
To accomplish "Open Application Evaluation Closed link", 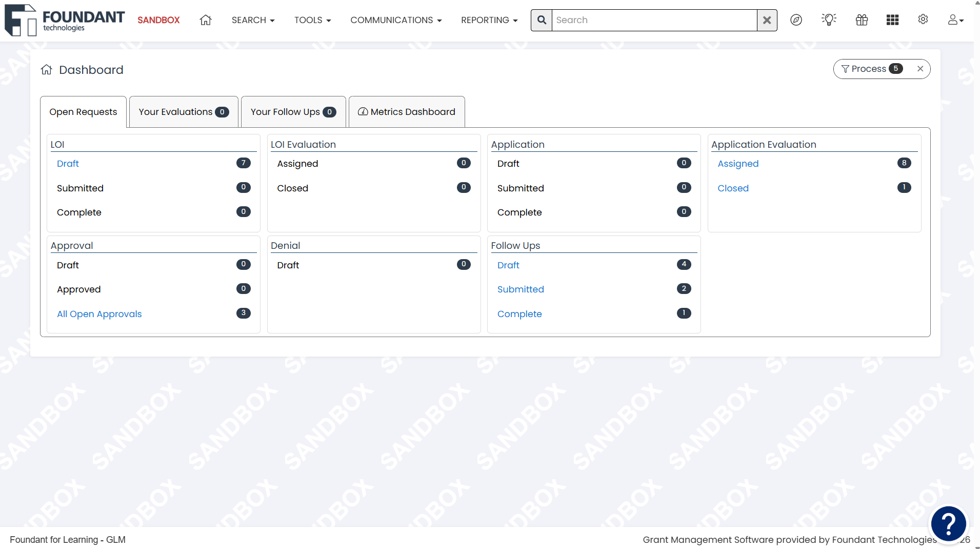I will tap(733, 188).
